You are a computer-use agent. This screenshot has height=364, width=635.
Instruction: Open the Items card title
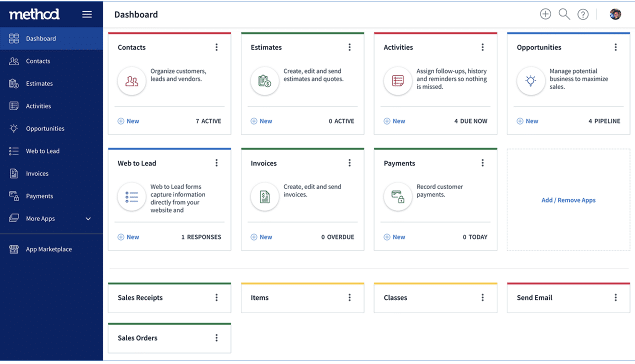[x=260, y=298]
